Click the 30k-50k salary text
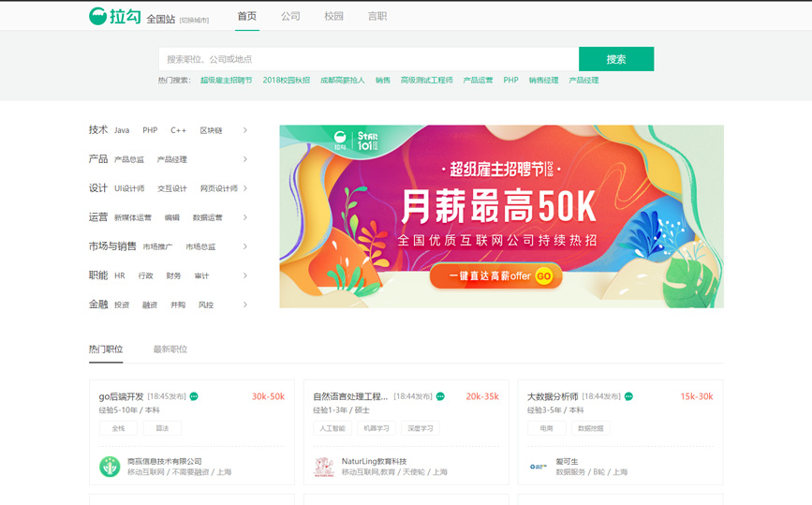The image size is (812, 505). click(x=268, y=396)
